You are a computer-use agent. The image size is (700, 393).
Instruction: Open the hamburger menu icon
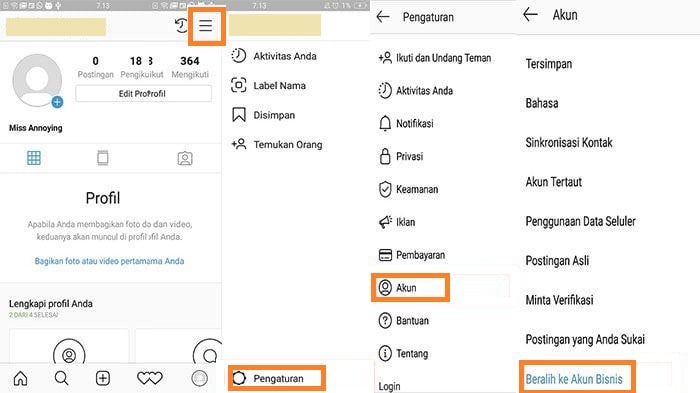point(205,25)
